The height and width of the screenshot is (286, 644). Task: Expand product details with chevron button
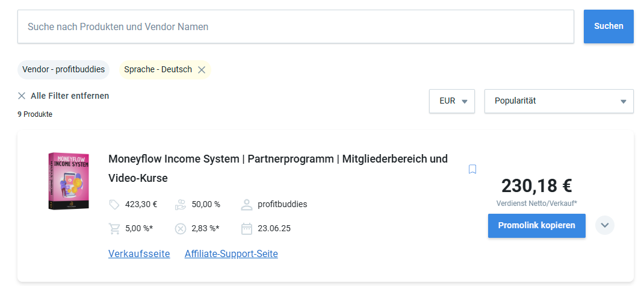point(604,225)
